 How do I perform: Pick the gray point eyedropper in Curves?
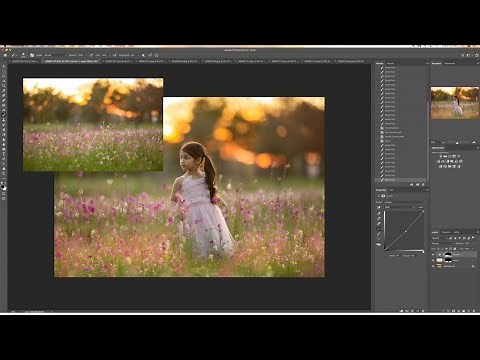379,218
